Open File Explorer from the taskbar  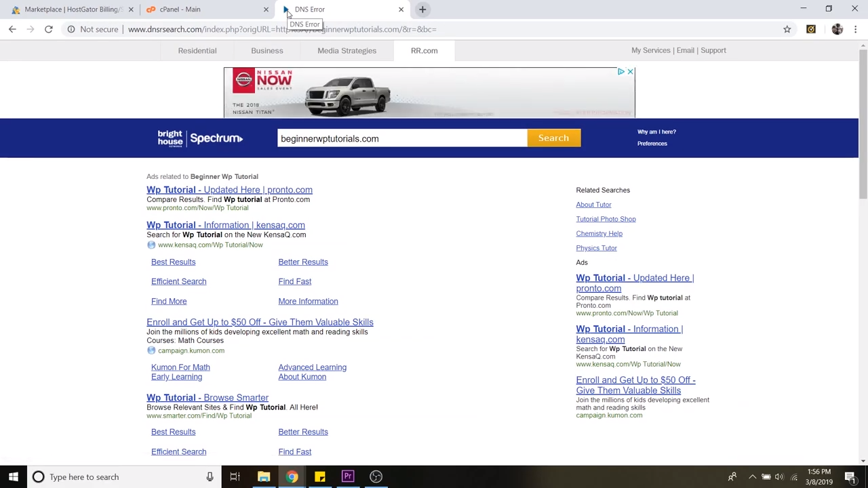(264, 477)
